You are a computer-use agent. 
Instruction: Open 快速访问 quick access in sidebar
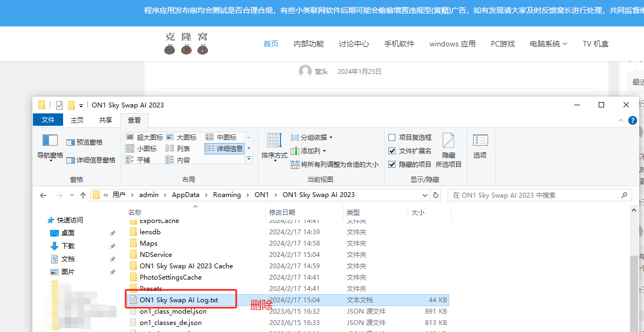pos(66,220)
